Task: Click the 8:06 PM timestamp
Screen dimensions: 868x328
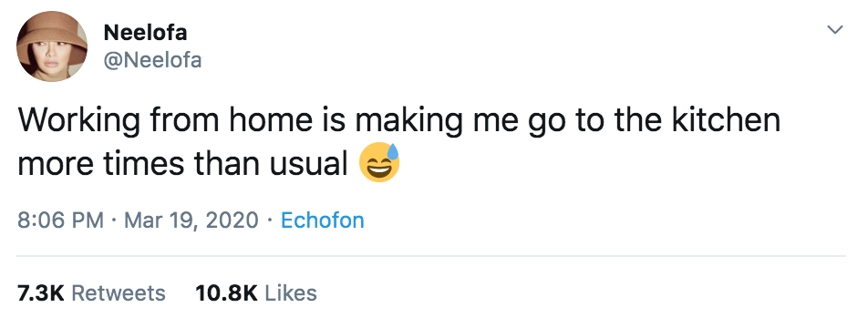Action: coord(60,220)
